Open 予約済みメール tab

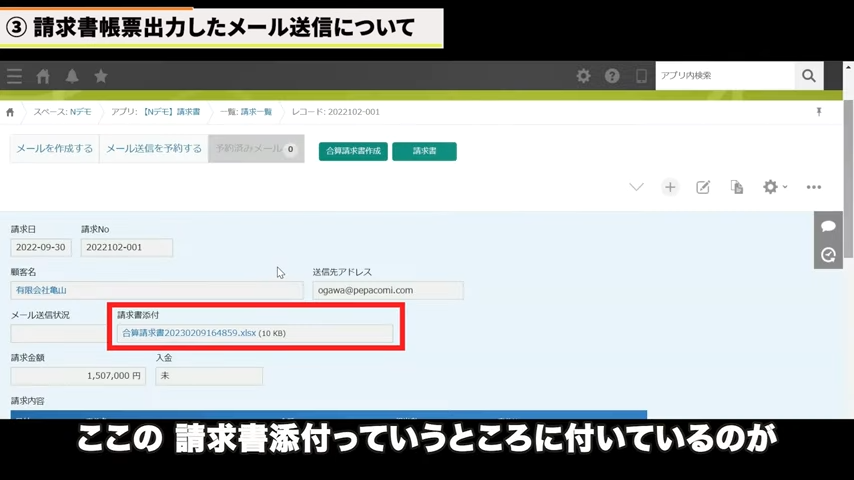256,148
